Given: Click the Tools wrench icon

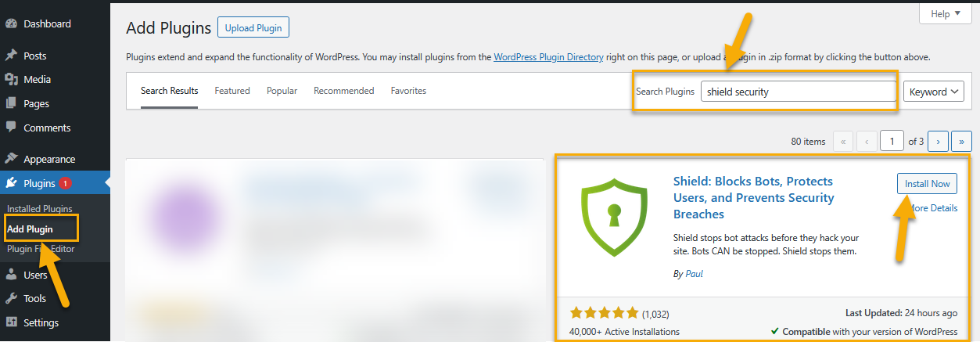Looking at the screenshot, I should 12,298.
